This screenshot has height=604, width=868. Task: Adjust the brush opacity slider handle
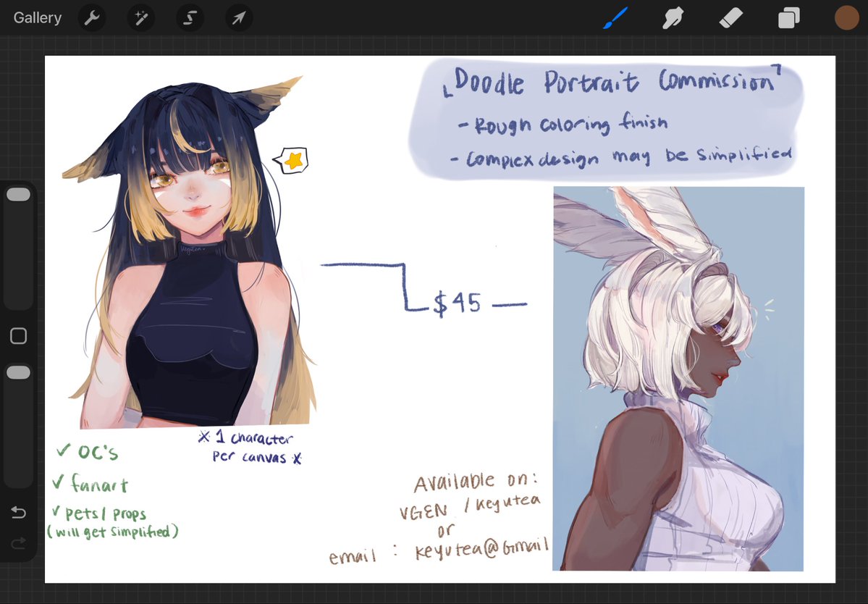pyautogui.click(x=18, y=372)
